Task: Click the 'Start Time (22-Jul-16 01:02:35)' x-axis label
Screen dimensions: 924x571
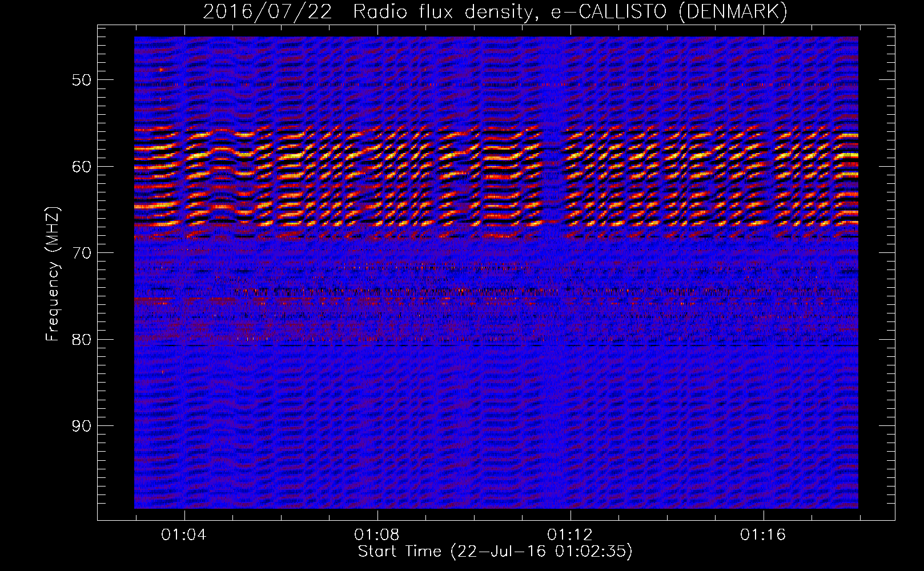Action: point(495,552)
